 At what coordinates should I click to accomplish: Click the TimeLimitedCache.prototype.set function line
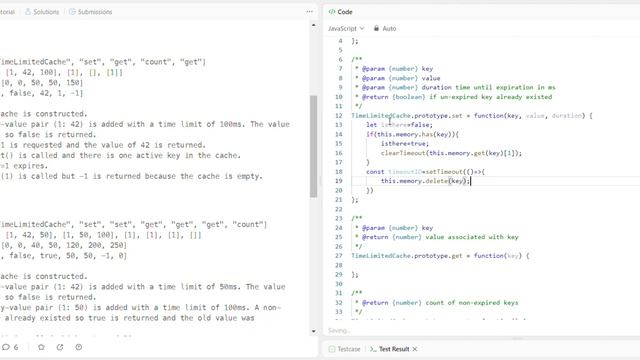471,116
